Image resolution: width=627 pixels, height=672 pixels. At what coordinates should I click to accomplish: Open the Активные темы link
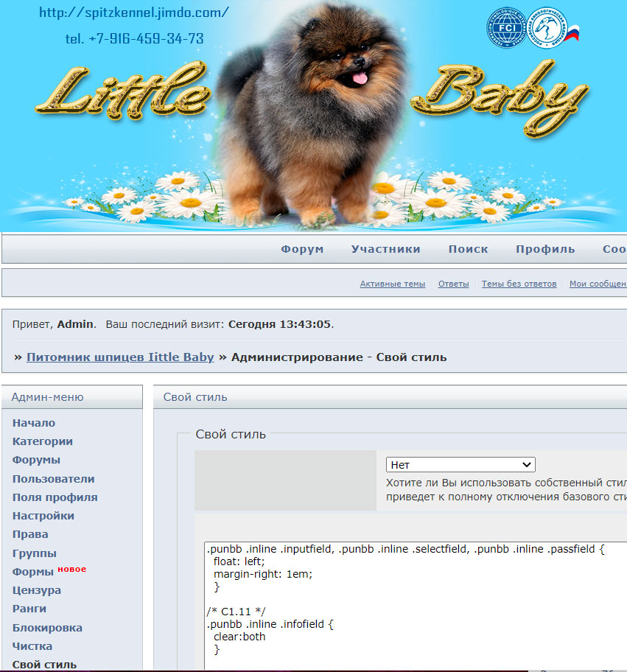point(393,284)
